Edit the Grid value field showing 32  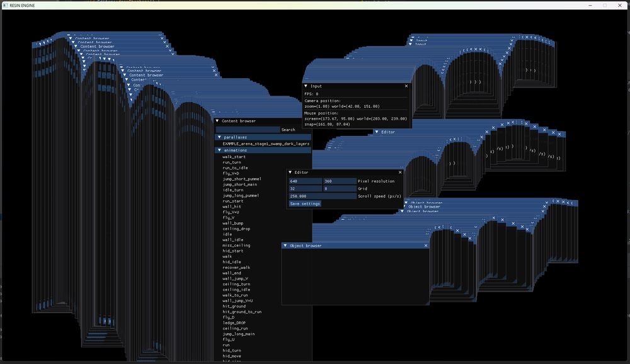(x=306, y=188)
